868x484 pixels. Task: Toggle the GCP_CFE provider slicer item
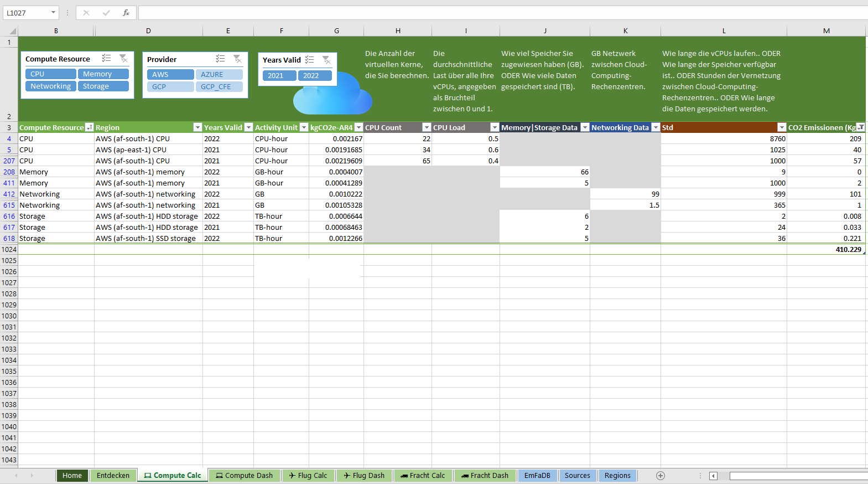(219, 86)
